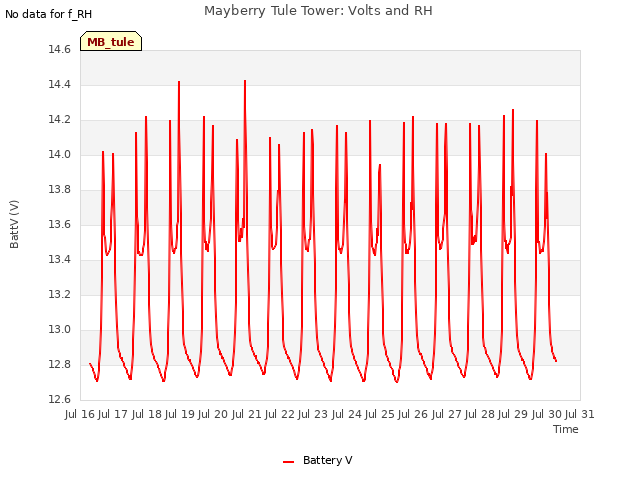Click the Jul 22 x-axis label

[280, 414]
